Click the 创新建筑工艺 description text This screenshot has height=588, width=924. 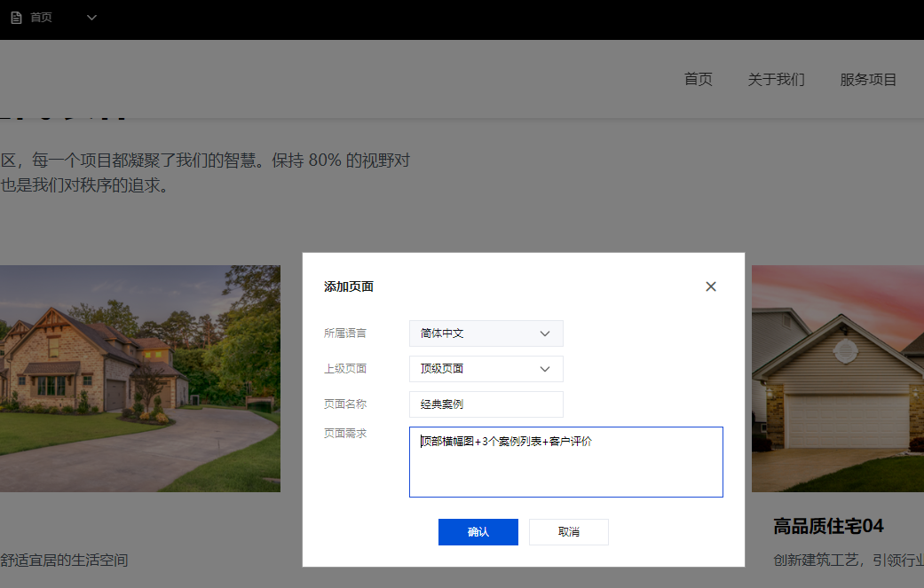834,560
